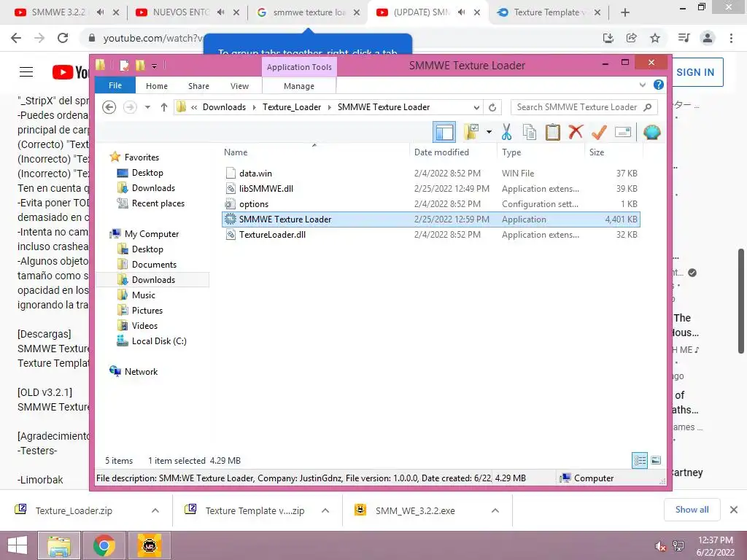Bookmark this page with star icon
Viewport: 747px width, 560px height.
[x=655, y=38]
